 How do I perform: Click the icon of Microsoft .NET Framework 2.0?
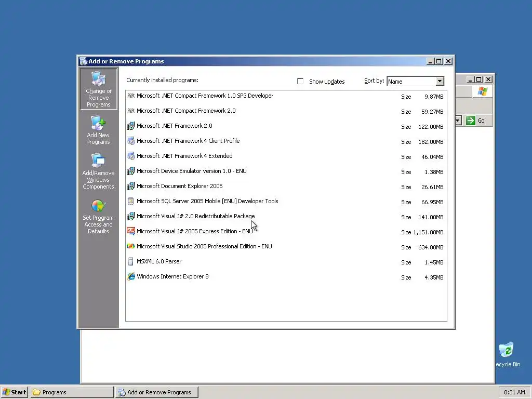(130, 126)
